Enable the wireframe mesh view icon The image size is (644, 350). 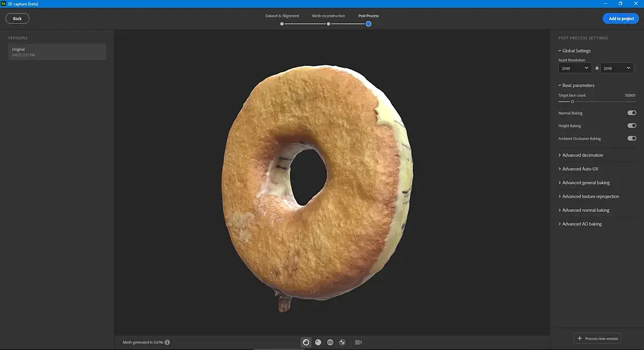[x=330, y=342]
